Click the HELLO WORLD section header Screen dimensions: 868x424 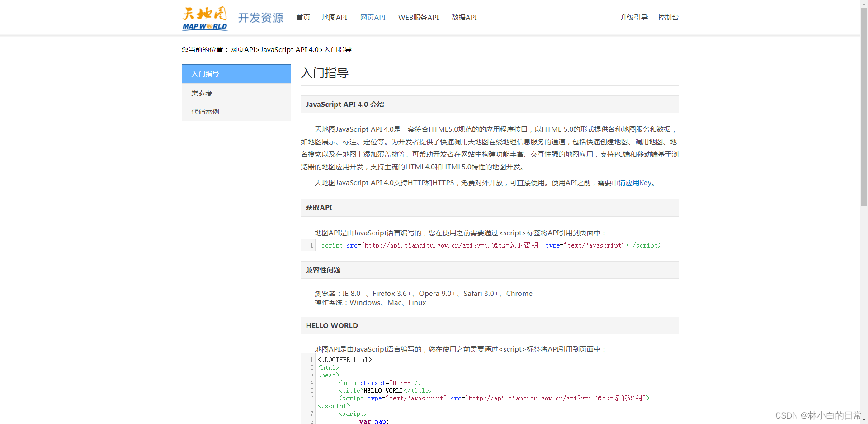click(490, 325)
